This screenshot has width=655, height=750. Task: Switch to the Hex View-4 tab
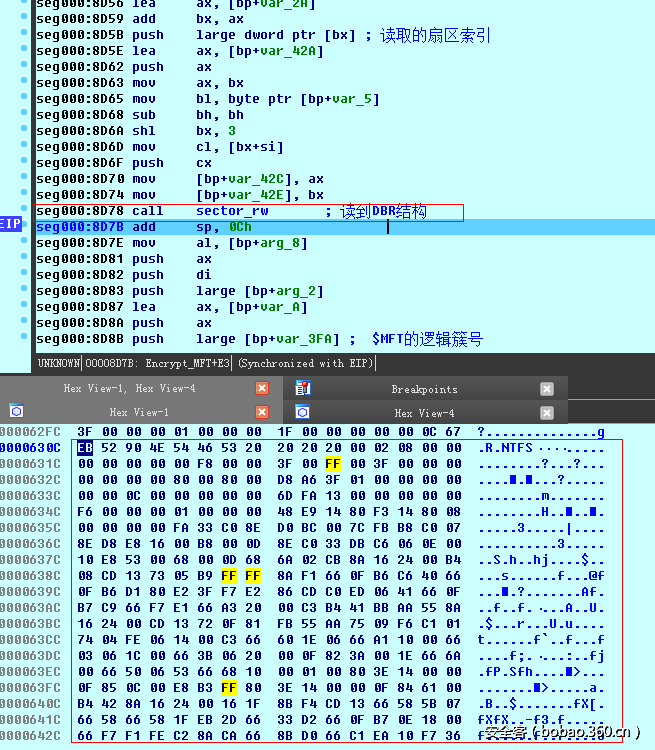coord(424,412)
